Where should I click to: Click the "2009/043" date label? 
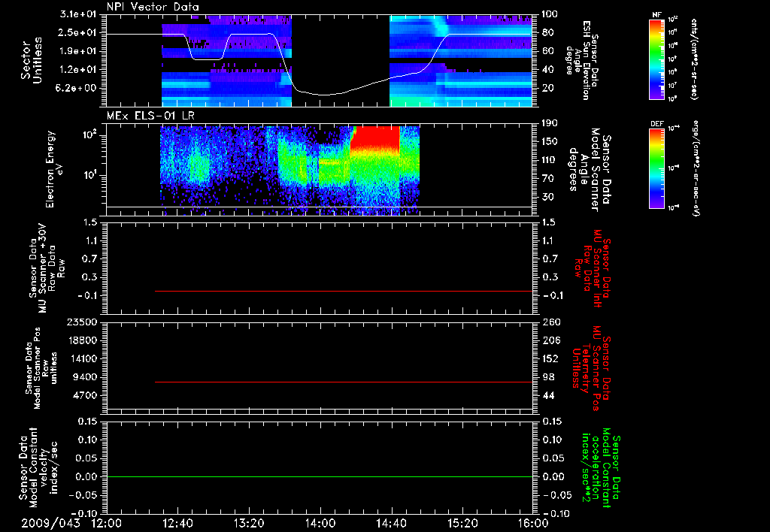pyautogui.click(x=50, y=523)
